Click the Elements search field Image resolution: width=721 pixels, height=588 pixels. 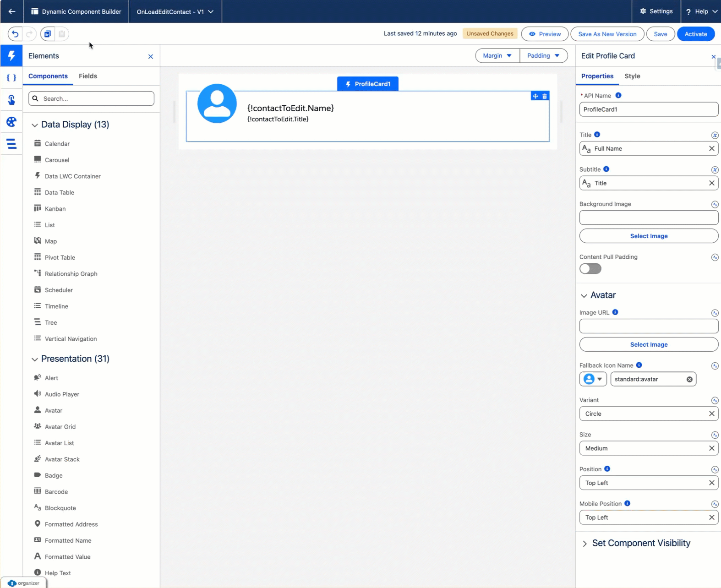point(92,98)
